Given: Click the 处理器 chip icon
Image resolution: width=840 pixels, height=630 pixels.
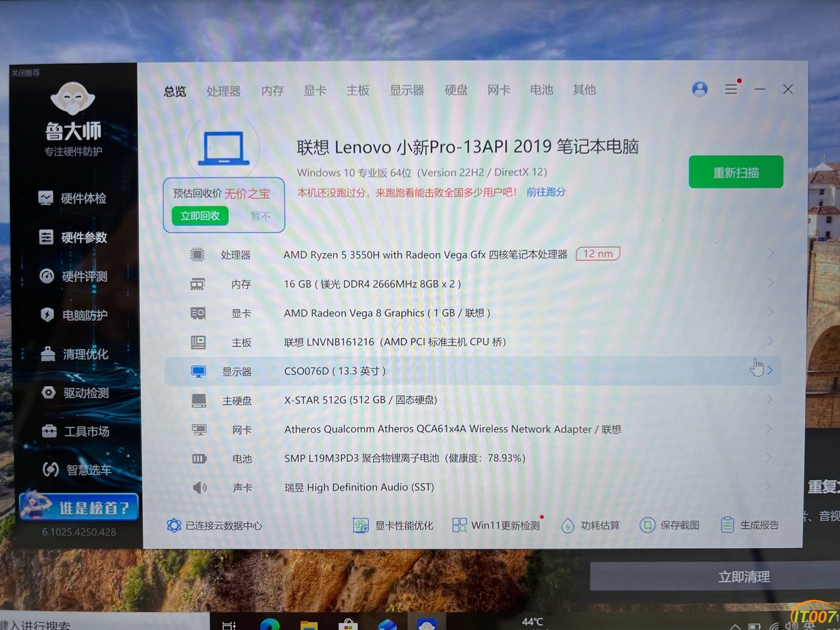Looking at the screenshot, I should [x=197, y=254].
